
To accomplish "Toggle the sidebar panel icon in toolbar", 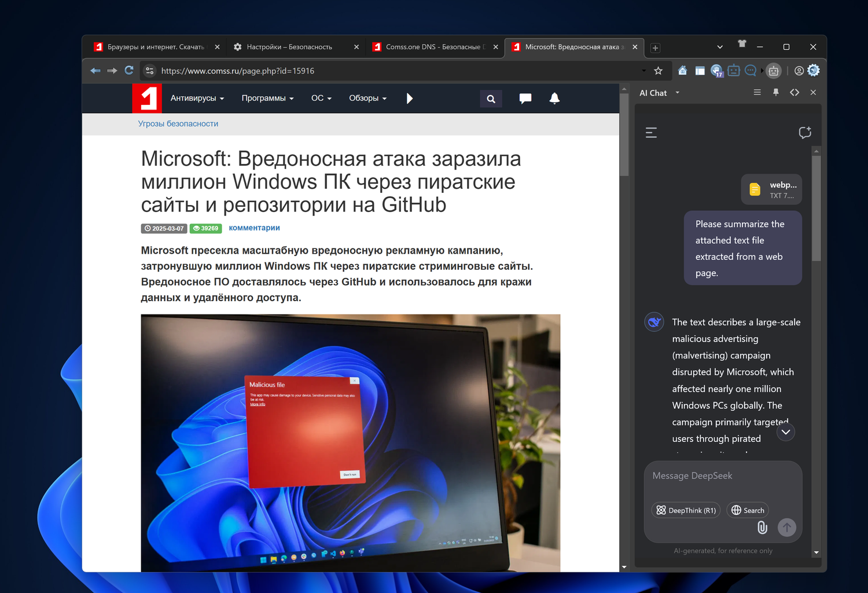I will click(700, 71).
